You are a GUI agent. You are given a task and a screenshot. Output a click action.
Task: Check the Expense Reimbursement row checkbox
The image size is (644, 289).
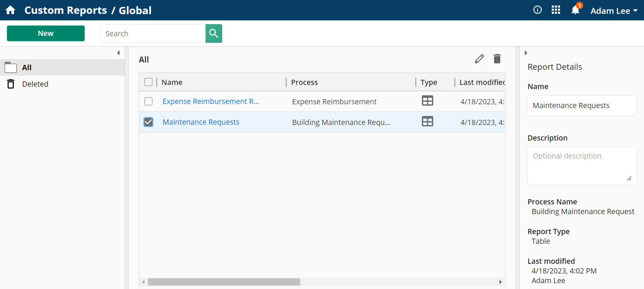coord(148,101)
